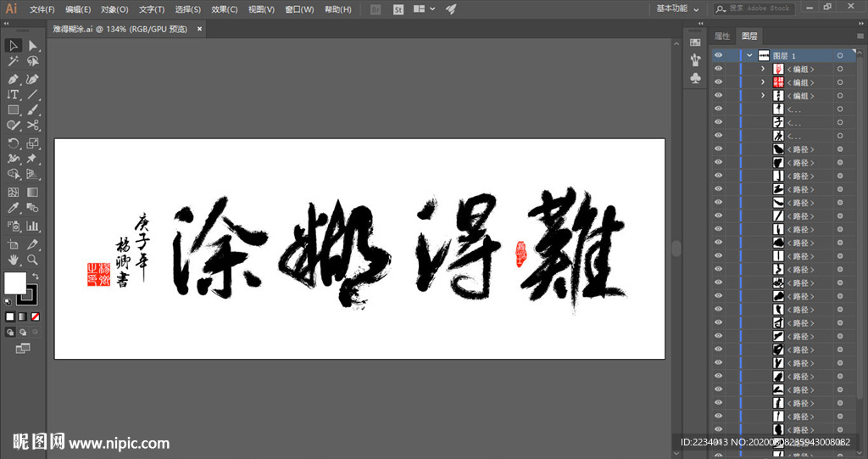Open the 效果(C) menu
Viewport: 868px width, 459px height.
[224, 9]
